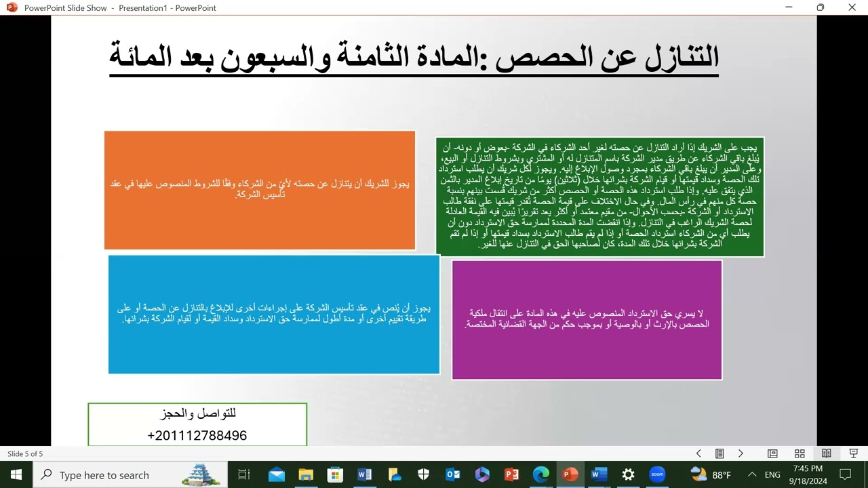
Task: Switch to Slide Sorter view
Action: coord(800,453)
